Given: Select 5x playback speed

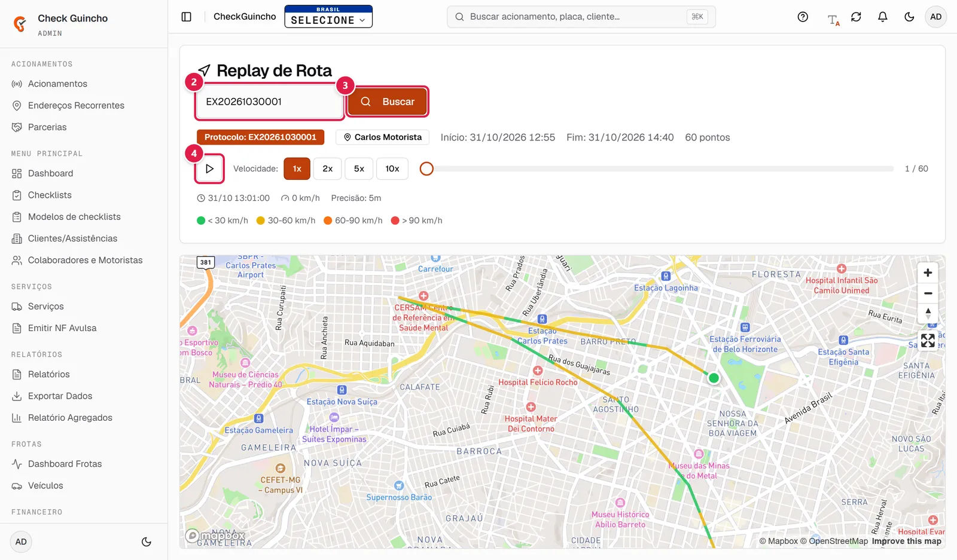Looking at the screenshot, I should point(359,169).
